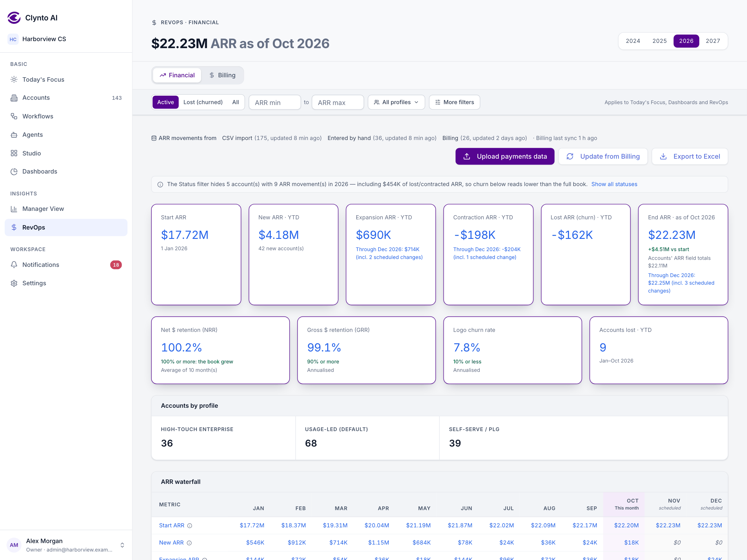
Task: Click the ARR min input field
Action: [275, 102]
